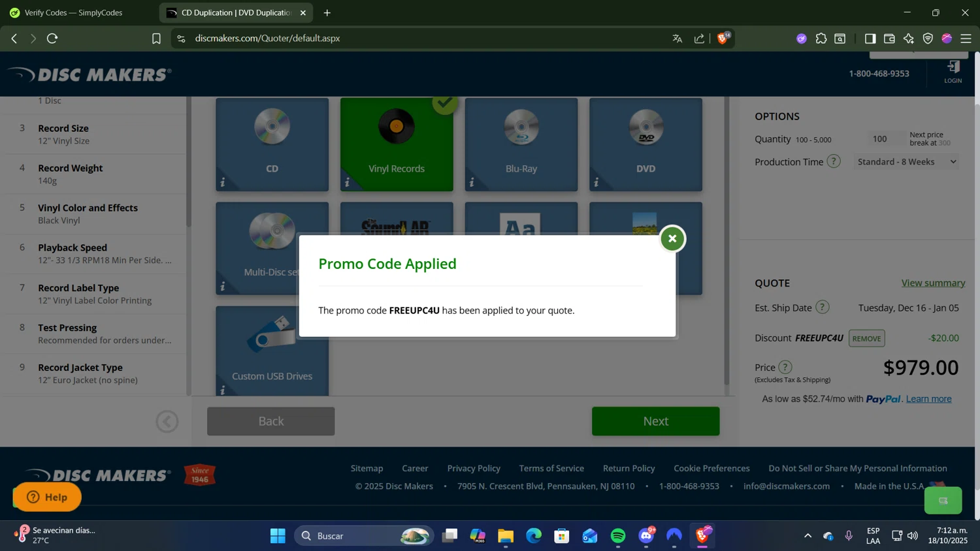This screenshot has height=551, width=980.
Task: Open the Sitemap footer link
Action: (x=367, y=468)
